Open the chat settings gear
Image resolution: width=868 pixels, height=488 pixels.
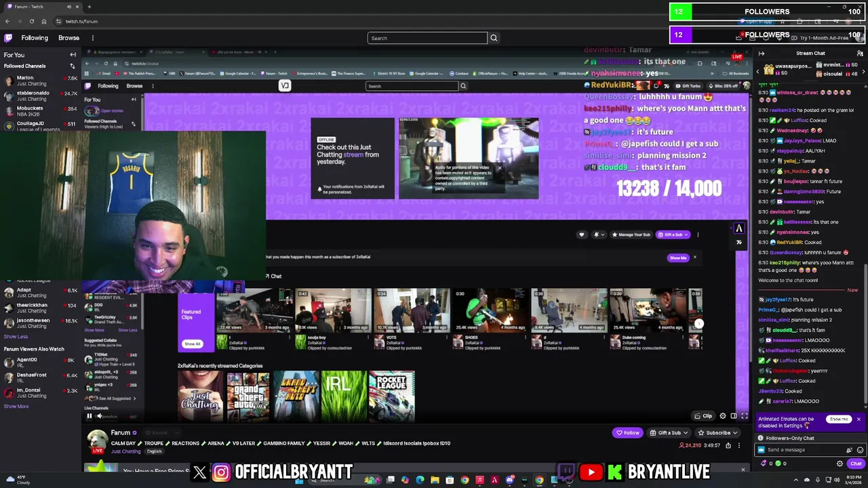pyautogui.click(x=840, y=464)
